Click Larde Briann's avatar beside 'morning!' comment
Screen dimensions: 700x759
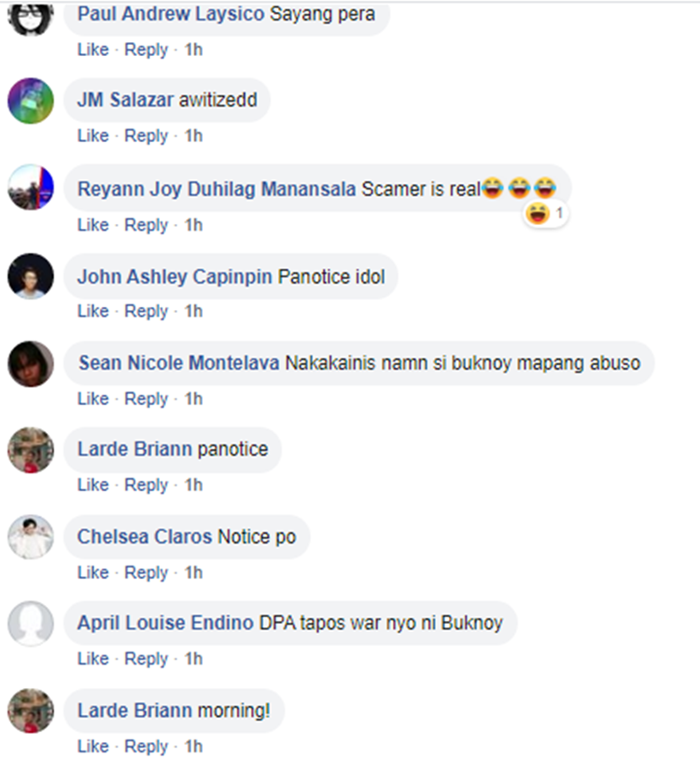point(31,710)
